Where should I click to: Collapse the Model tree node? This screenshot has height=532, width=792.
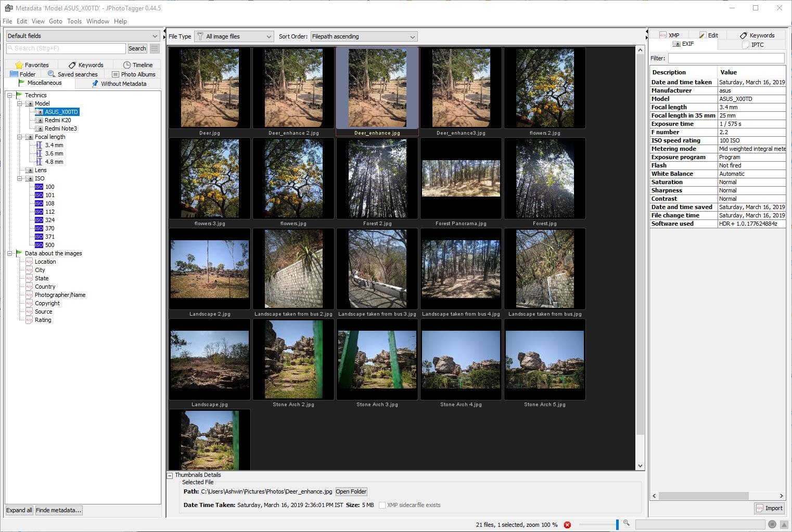pyautogui.click(x=20, y=103)
